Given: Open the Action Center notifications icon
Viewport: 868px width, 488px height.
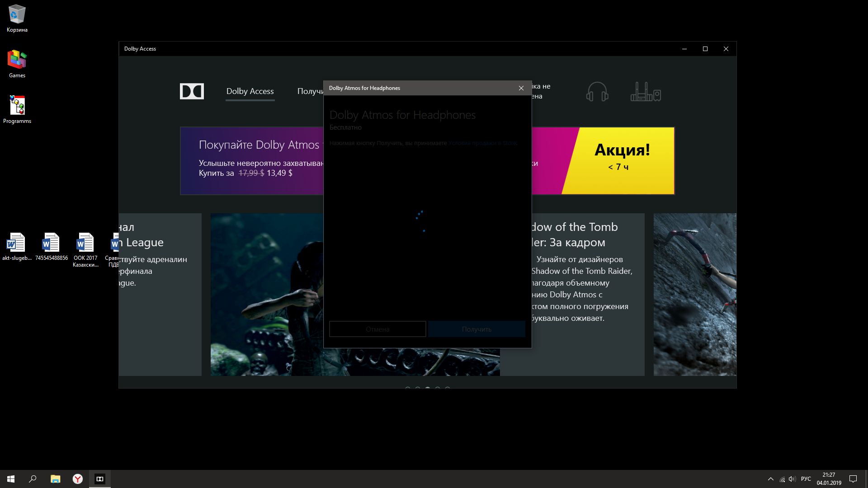Looking at the screenshot, I should point(853,479).
